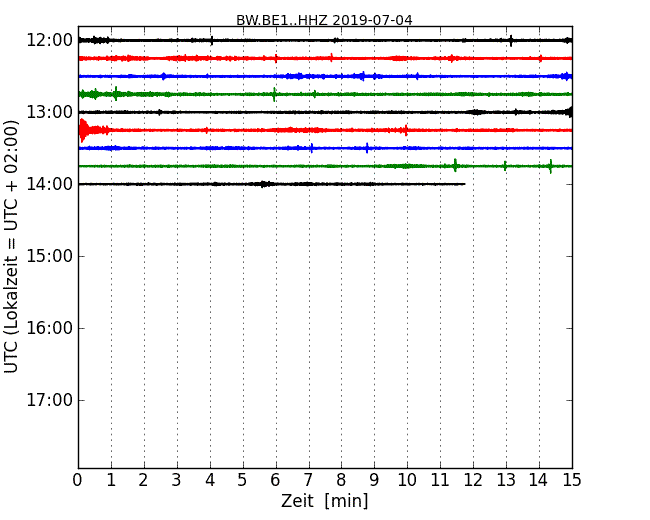Click the x-axis tick label 11
The width and height of the screenshot is (650, 520).
(440, 480)
